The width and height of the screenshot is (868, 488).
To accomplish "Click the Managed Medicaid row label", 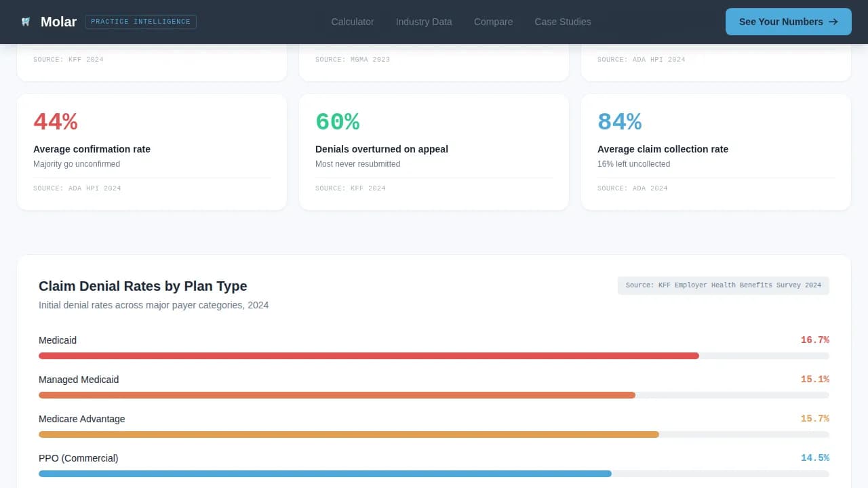I will pos(79,380).
